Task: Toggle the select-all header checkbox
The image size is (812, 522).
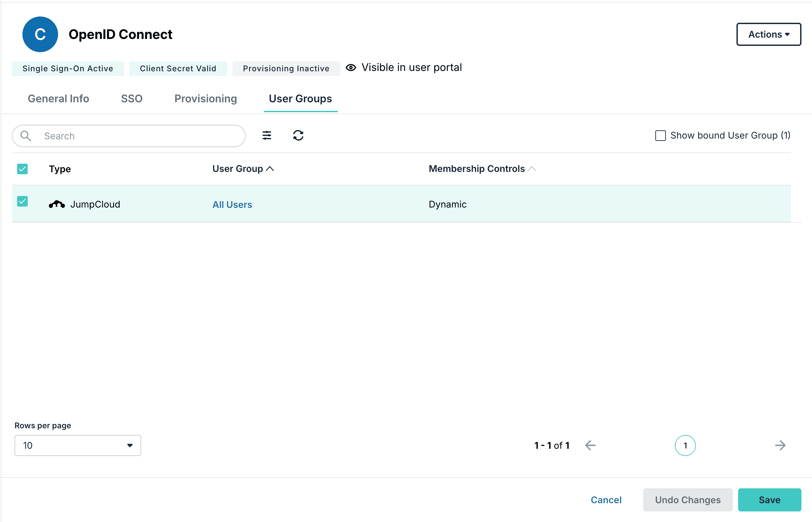Action: 22,169
